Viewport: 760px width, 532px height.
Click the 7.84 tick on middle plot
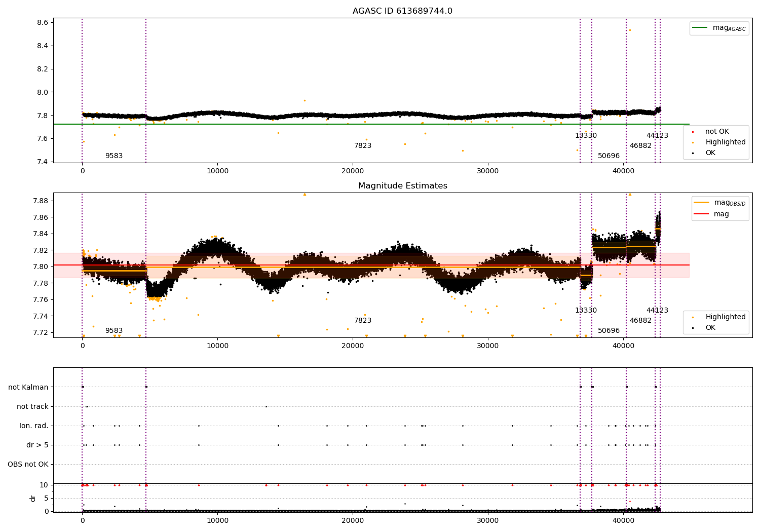41,234
